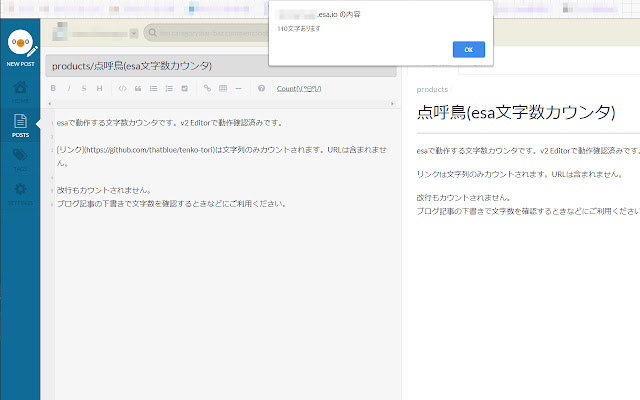Screen dimensions: 640x400
Task: Open TAGS in the sidebar
Action: coord(20,158)
